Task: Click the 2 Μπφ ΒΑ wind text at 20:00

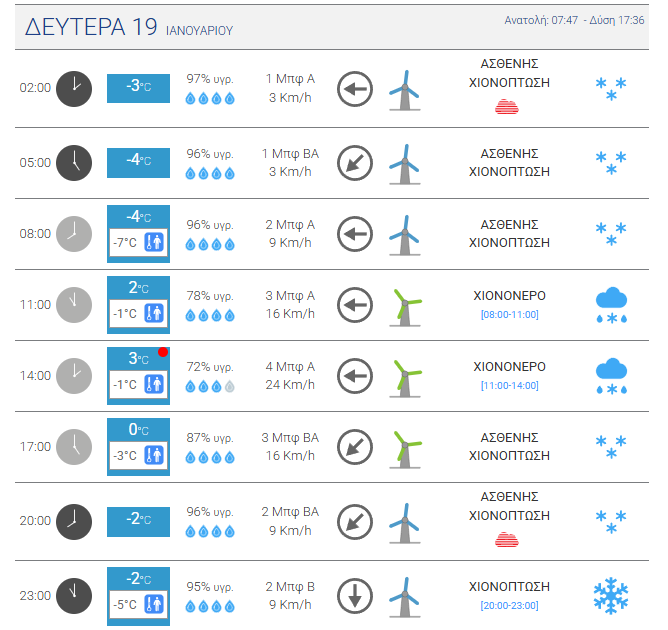Action: click(291, 512)
